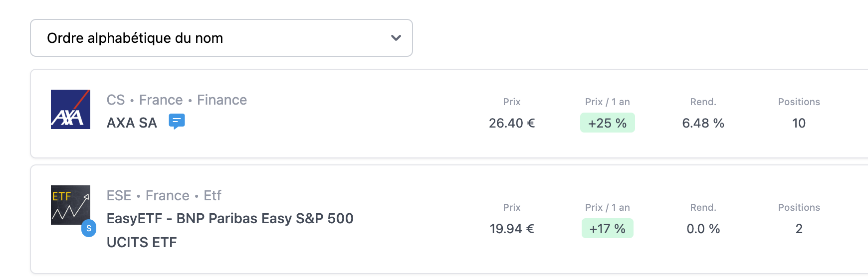Open the Ordre alphabétique du nom selector

(x=221, y=38)
